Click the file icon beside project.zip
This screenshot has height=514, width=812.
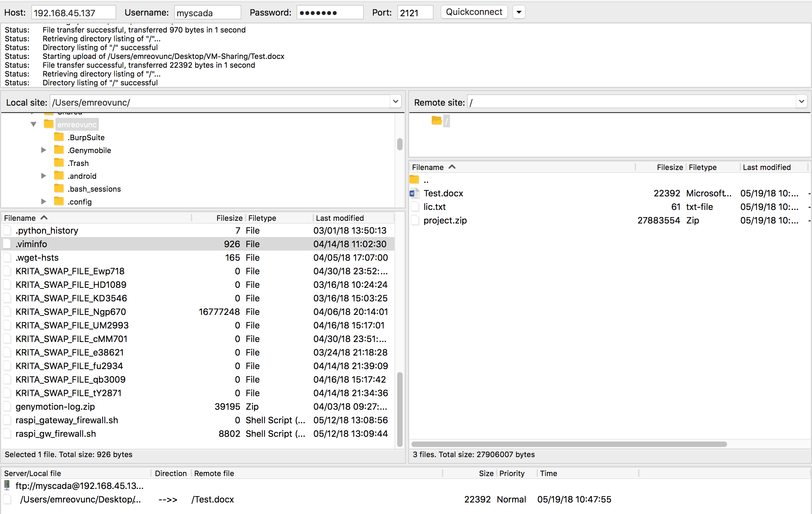[414, 220]
